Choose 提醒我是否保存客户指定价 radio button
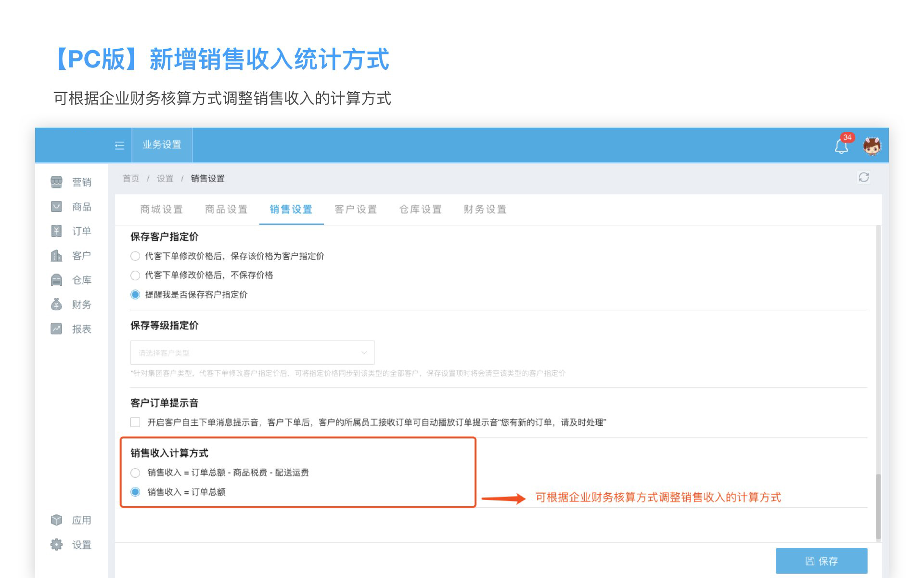 135,295
